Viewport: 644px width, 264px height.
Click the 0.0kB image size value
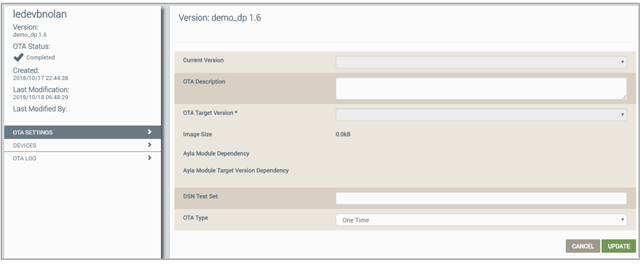343,134
